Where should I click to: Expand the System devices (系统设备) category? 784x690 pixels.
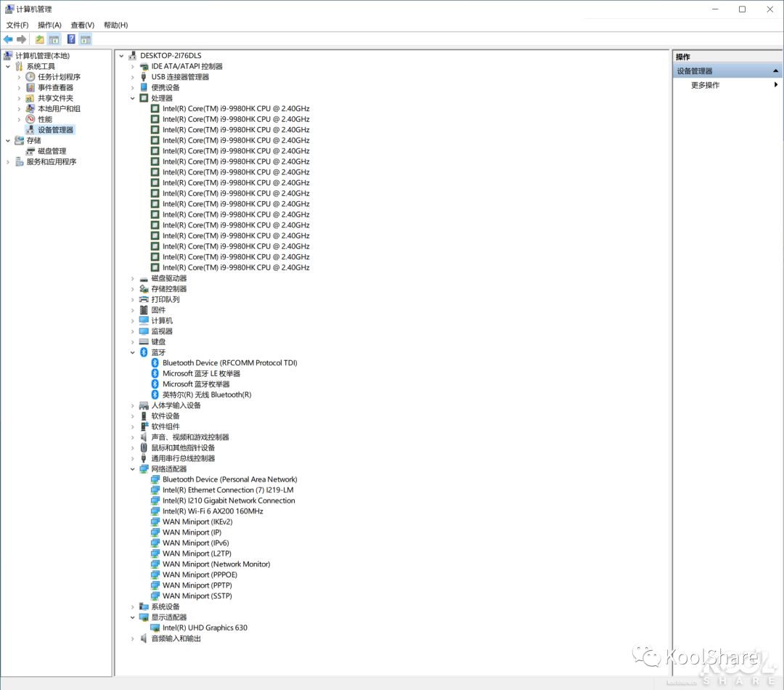(x=133, y=607)
